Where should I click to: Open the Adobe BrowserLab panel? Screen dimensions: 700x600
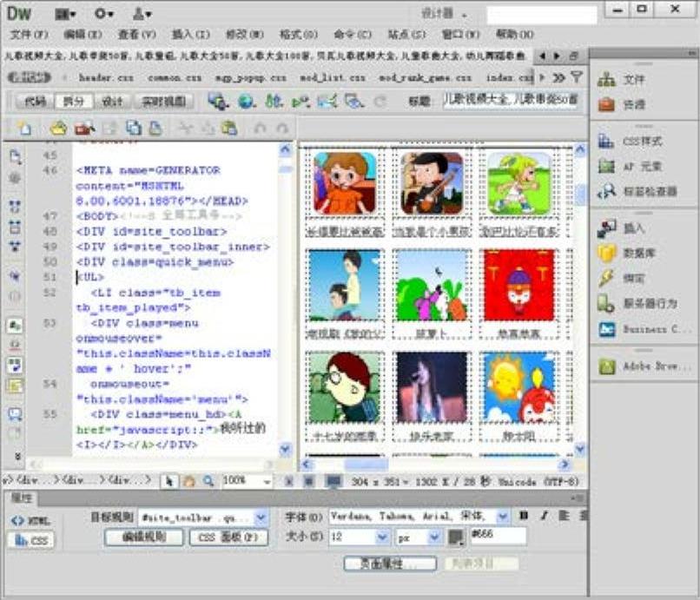[x=644, y=366]
